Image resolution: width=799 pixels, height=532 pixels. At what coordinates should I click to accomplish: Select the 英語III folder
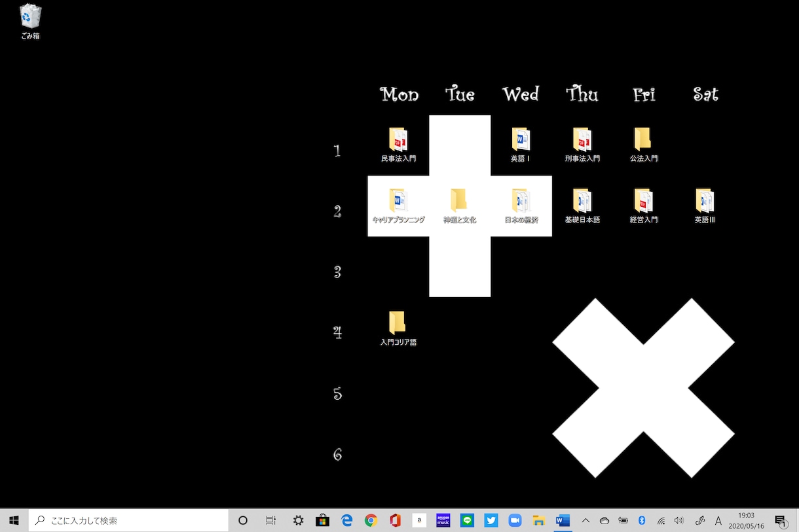tap(705, 206)
